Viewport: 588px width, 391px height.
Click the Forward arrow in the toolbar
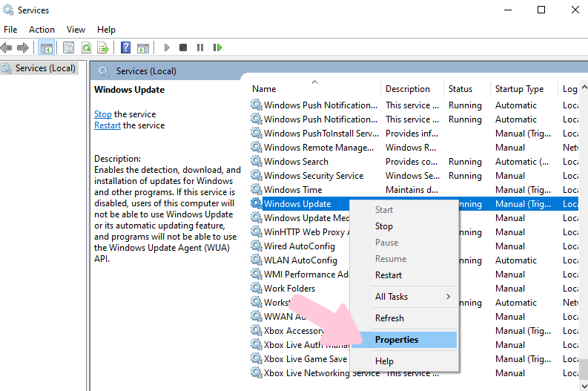tap(23, 47)
